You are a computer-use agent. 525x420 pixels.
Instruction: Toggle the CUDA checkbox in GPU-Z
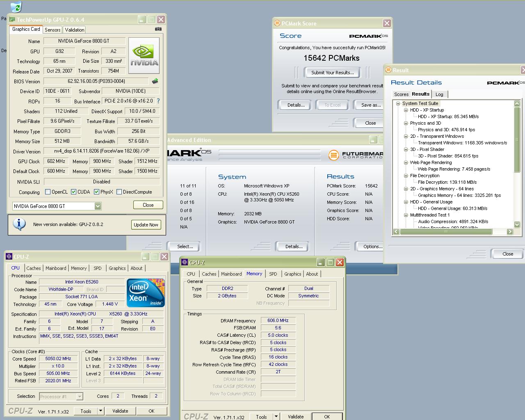click(x=73, y=192)
